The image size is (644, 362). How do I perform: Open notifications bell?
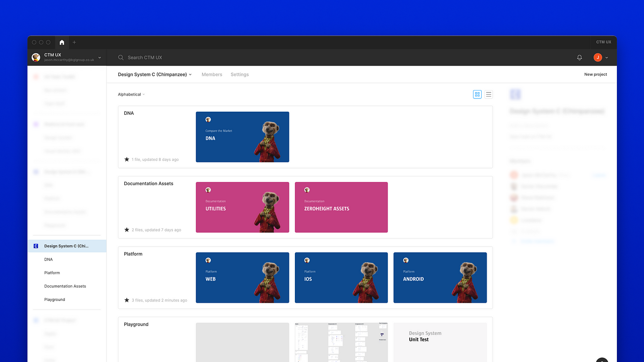click(580, 57)
